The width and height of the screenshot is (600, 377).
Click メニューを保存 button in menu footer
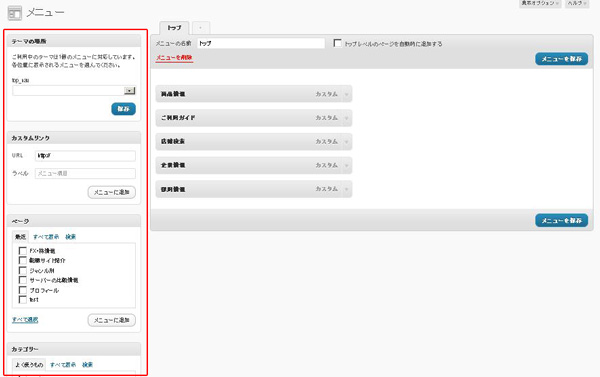coord(561,220)
